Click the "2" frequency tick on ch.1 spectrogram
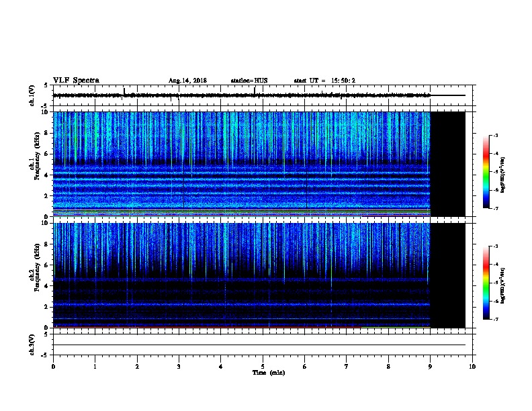This screenshot has width=532, height=411. click(x=46, y=195)
